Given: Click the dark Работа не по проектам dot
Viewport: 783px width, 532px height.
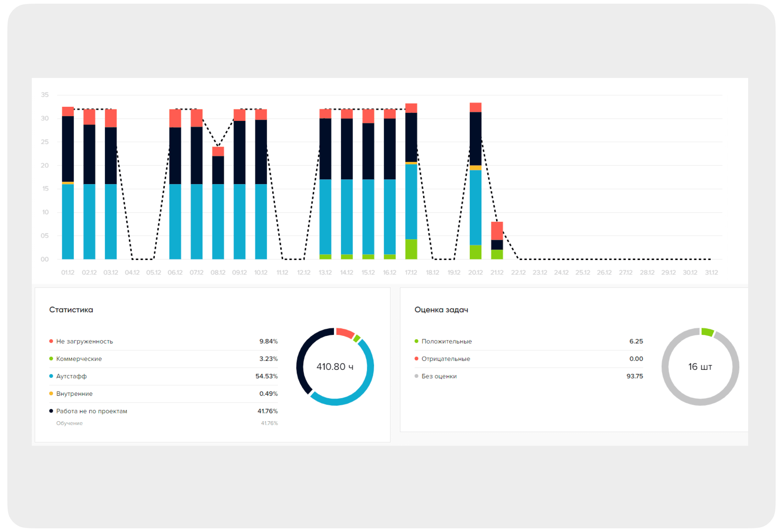Looking at the screenshot, I should tap(51, 411).
